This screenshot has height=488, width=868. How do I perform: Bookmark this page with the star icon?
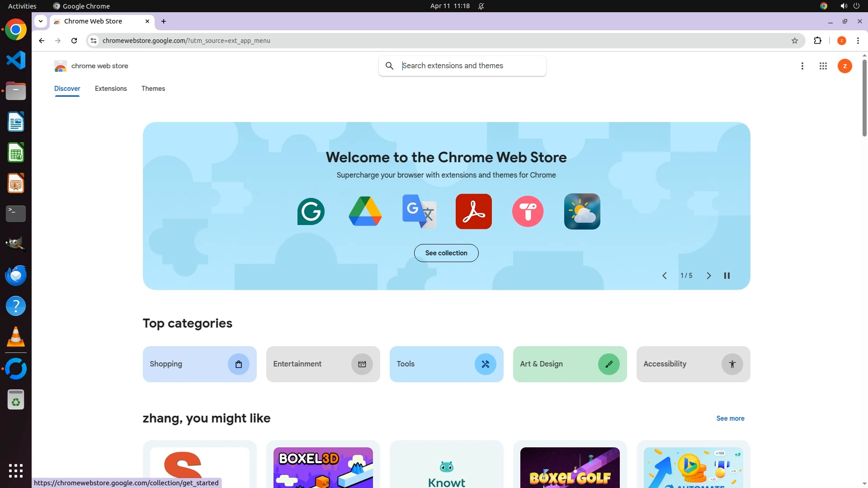click(x=795, y=41)
